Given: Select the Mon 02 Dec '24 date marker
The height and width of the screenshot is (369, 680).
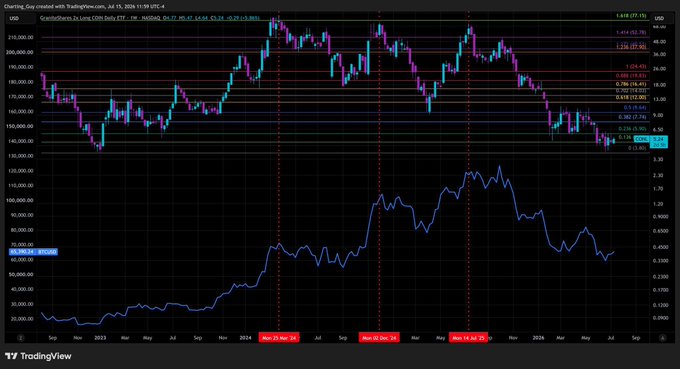Looking at the screenshot, I should 379,338.
